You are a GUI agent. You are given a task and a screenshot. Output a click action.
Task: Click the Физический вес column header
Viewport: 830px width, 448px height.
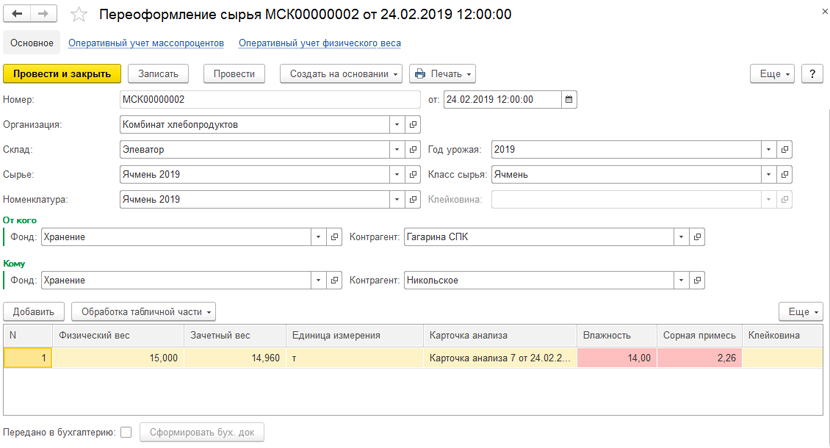pyautogui.click(x=118, y=335)
